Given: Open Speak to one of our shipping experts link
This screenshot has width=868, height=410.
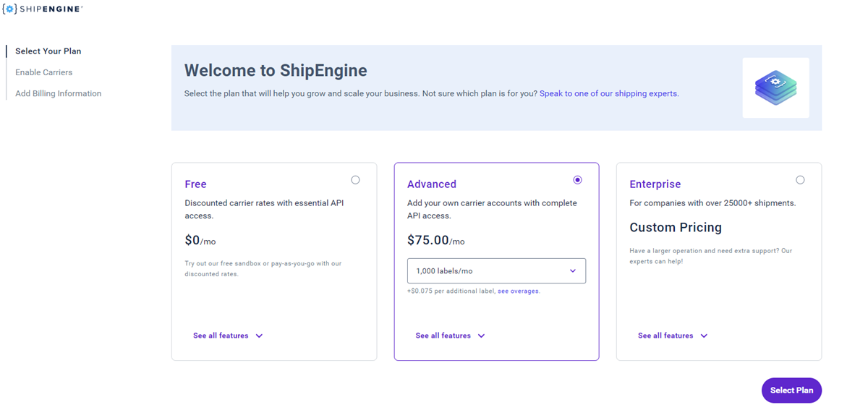Looking at the screenshot, I should pyautogui.click(x=609, y=93).
